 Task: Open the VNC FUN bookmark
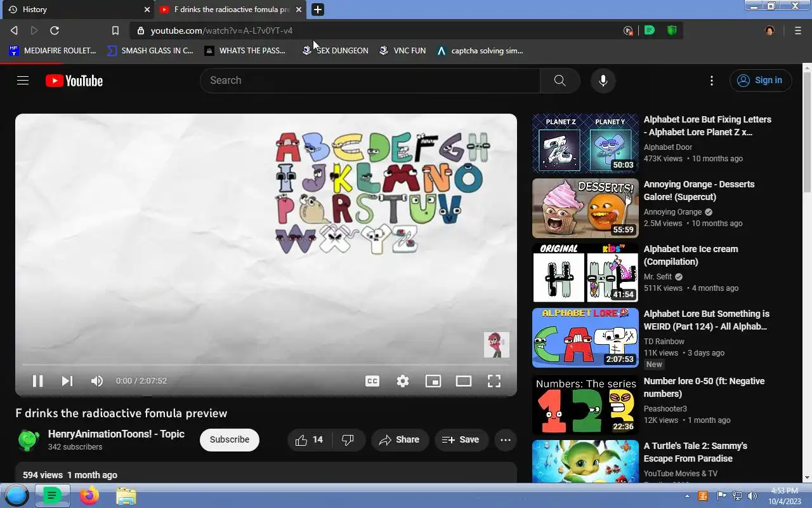(x=402, y=51)
